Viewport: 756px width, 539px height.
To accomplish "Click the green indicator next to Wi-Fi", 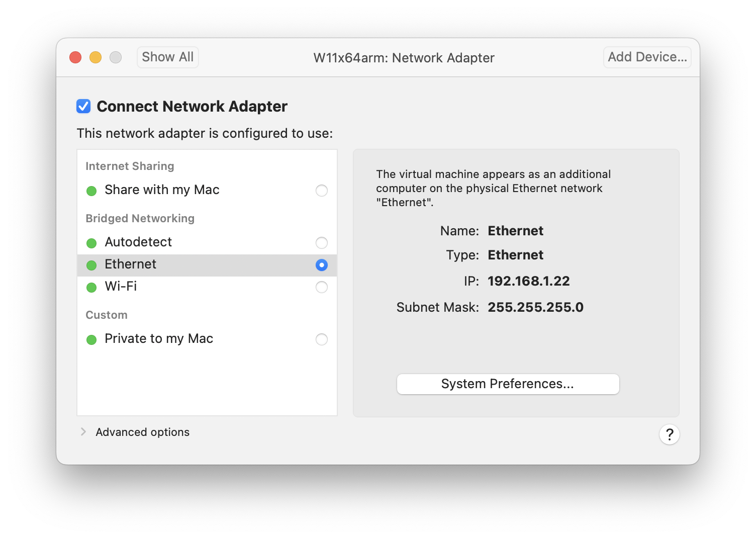I will (x=91, y=287).
